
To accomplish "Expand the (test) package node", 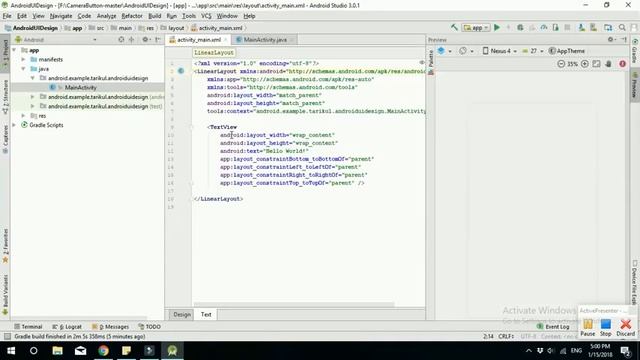I will (33, 106).
